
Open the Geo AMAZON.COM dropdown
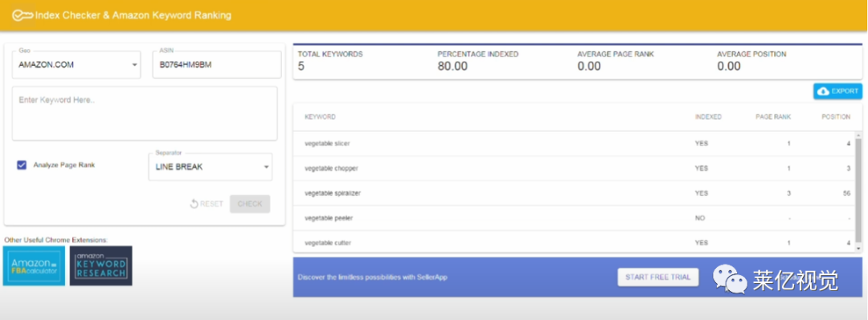click(76, 65)
